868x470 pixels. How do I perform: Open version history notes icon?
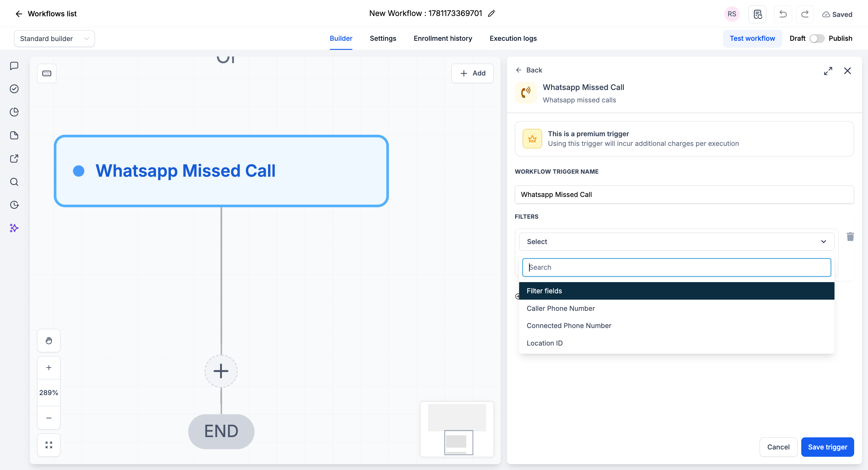pos(758,14)
